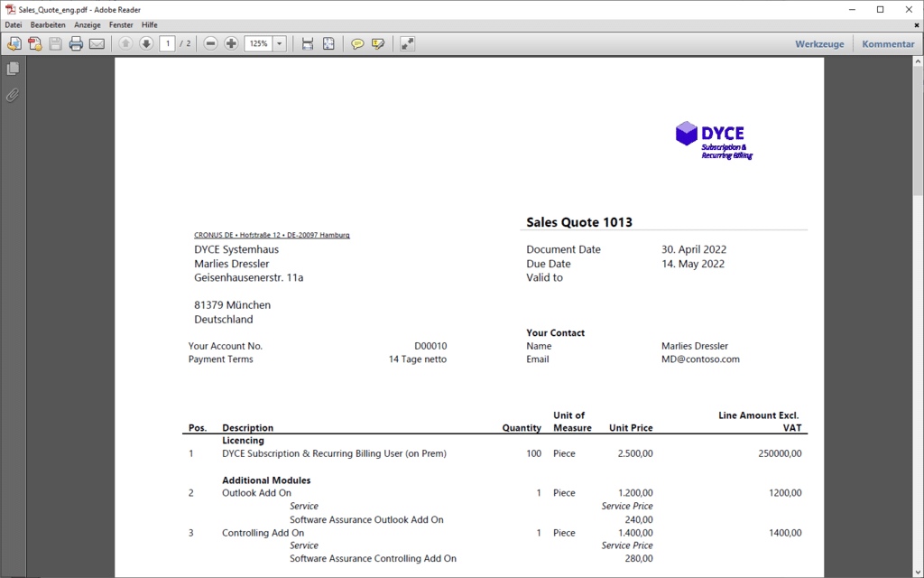Click the "Quantity" column header
Viewport: 924px width, 578px height.
pos(522,427)
